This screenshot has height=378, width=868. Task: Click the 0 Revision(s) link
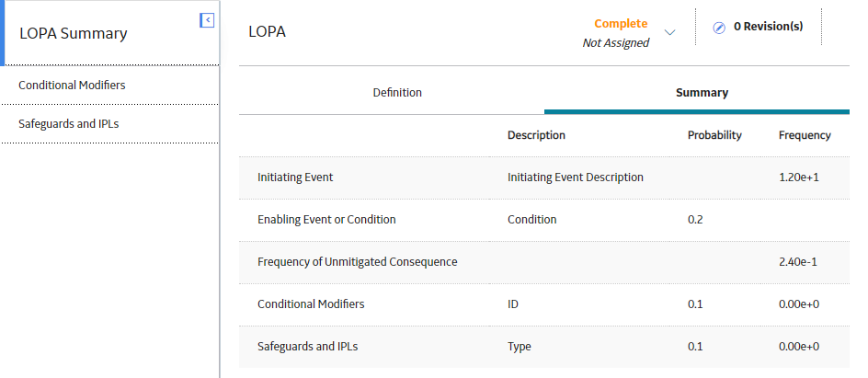pyautogui.click(x=769, y=27)
